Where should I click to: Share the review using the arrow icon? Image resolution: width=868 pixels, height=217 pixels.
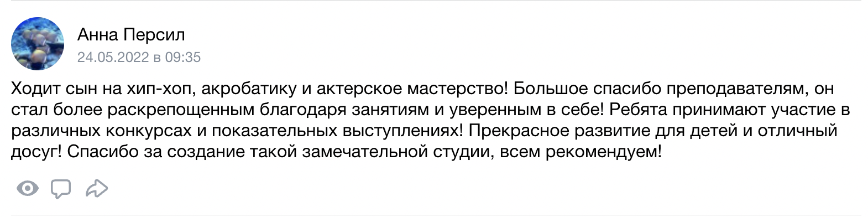pos(97,189)
